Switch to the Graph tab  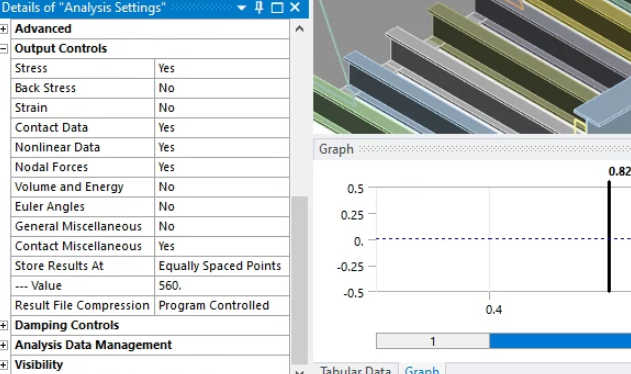point(422,370)
